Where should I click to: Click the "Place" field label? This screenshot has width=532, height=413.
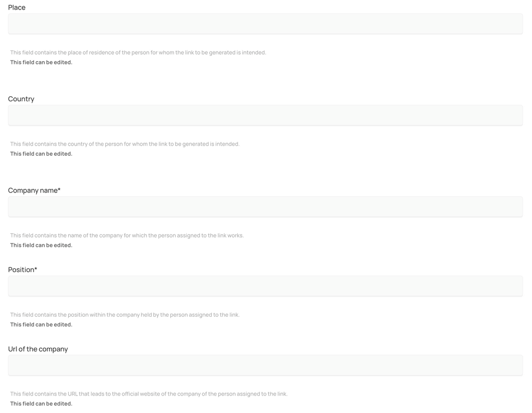pos(17,7)
